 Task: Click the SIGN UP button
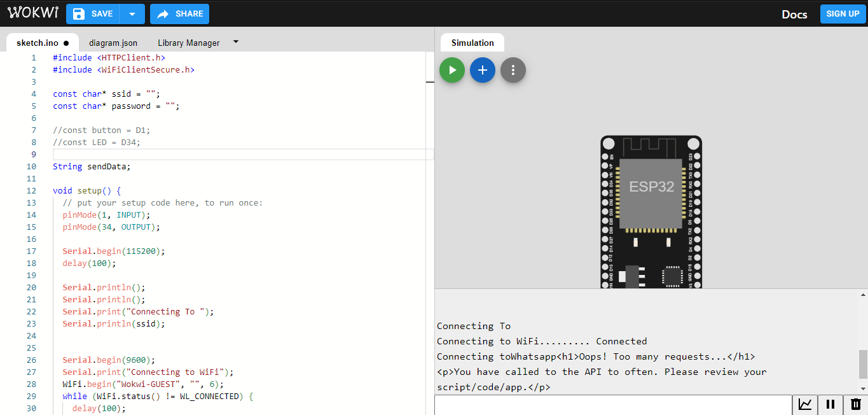(843, 14)
